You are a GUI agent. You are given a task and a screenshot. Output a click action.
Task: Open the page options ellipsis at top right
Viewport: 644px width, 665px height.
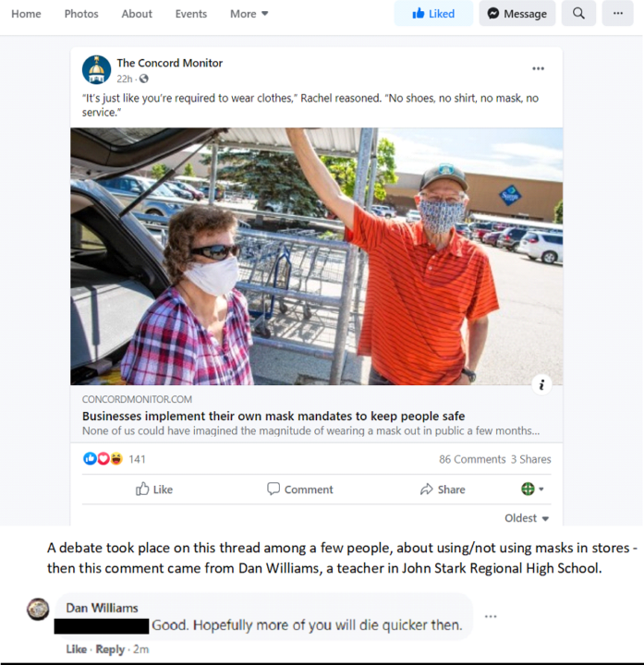click(618, 14)
